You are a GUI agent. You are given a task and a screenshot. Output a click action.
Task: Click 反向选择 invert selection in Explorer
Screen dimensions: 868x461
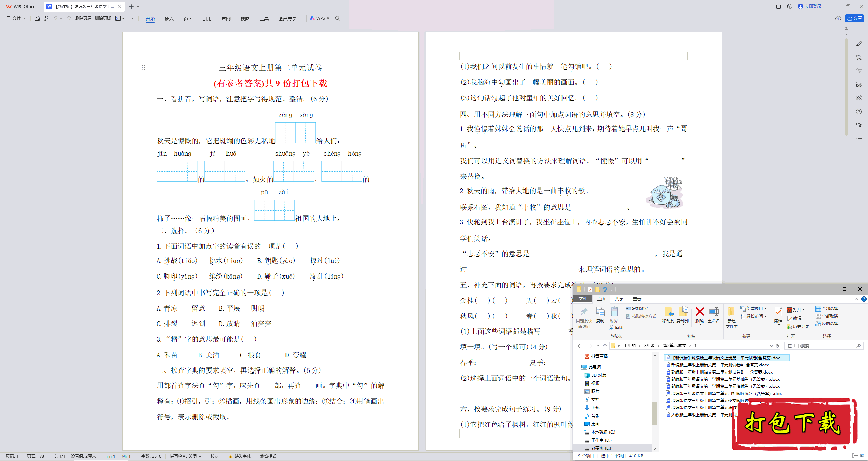(827, 324)
